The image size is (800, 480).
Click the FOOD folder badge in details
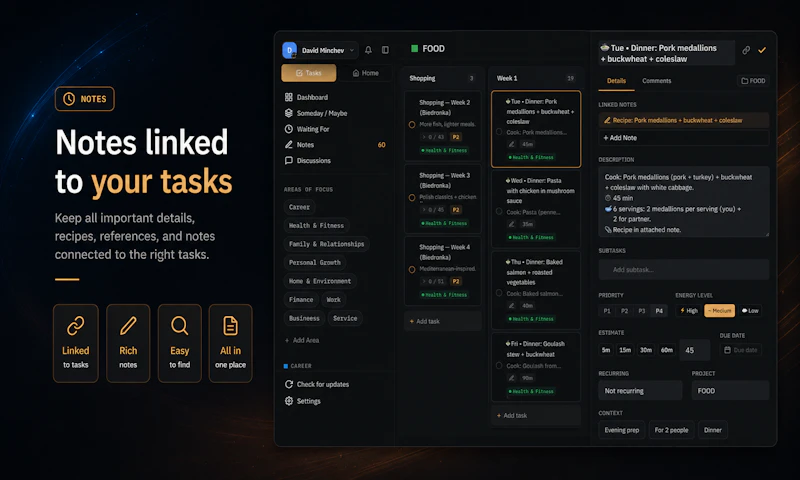tap(753, 81)
